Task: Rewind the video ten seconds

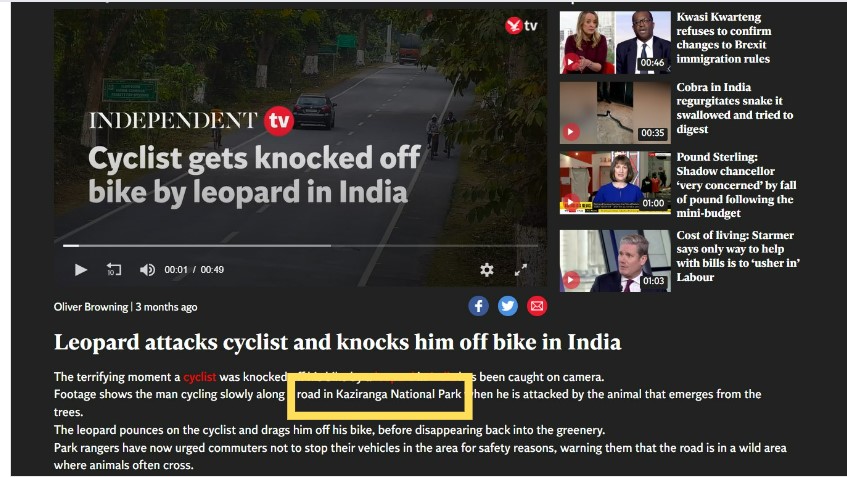Action: pos(114,270)
